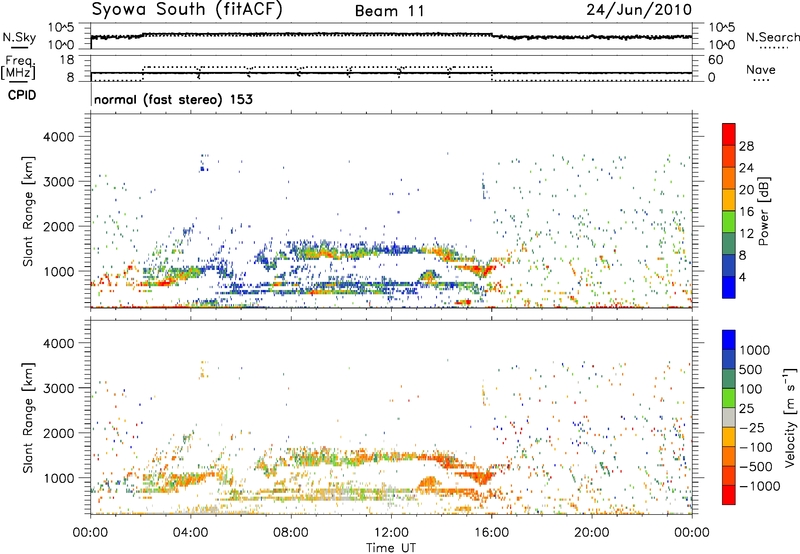The height and width of the screenshot is (554, 800).
Task: Click the Slant Range label of the power panel
Action: [28, 211]
